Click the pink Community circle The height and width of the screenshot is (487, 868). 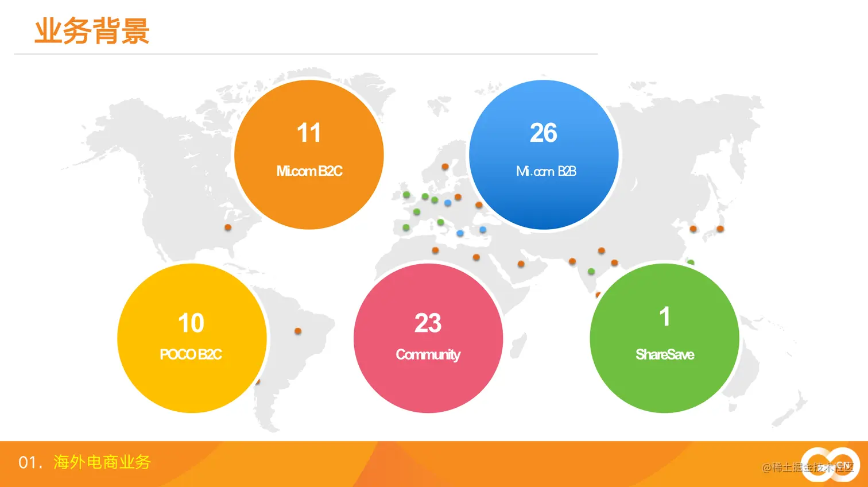[x=428, y=338]
